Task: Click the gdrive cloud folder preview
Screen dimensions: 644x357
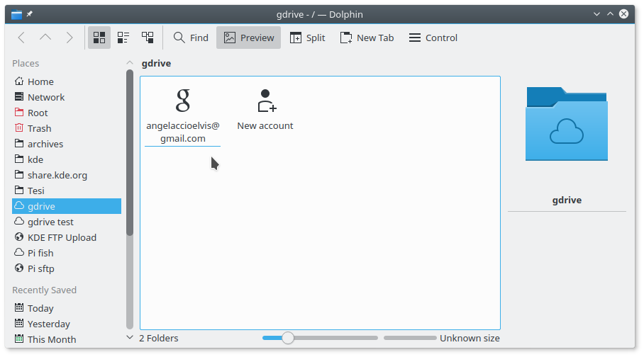Action: 567,123
